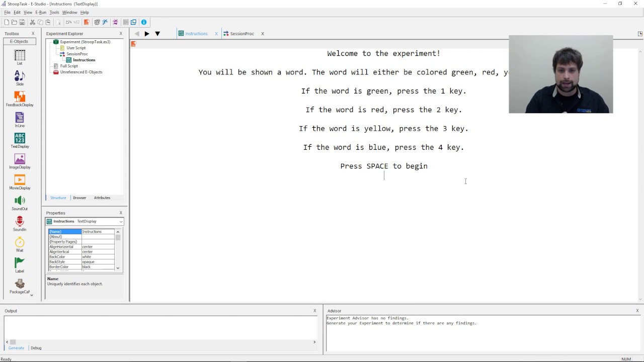This screenshot has height=362, width=644.
Task: Click the Redo arrow in the toolbar
Action: [x=76, y=22]
